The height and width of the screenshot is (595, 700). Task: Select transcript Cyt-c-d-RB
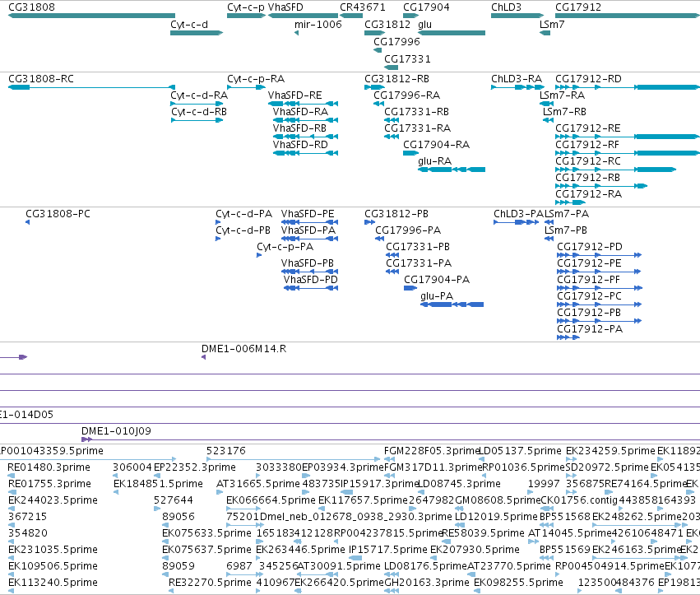click(x=197, y=120)
